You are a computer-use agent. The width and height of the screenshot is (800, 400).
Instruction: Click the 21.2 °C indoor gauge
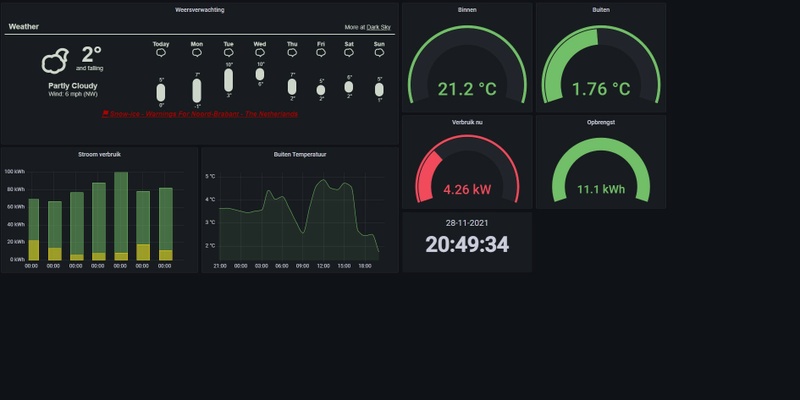point(467,65)
